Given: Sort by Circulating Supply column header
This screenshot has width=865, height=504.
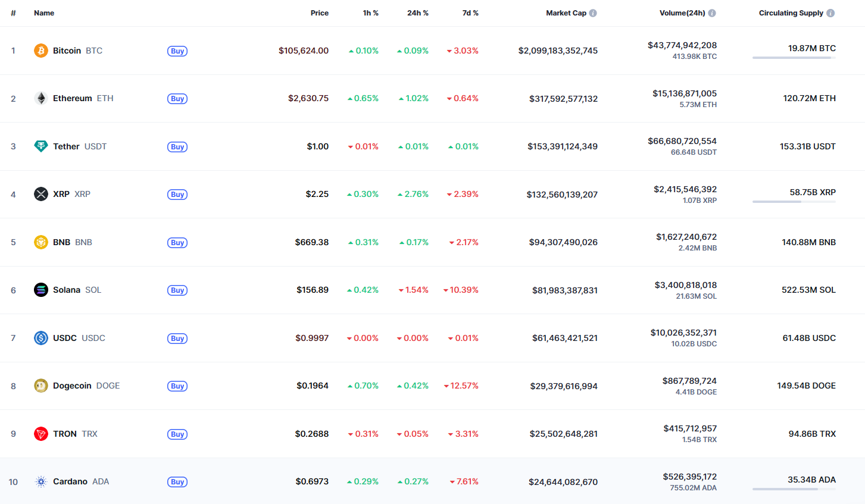Looking at the screenshot, I should pyautogui.click(x=791, y=13).
